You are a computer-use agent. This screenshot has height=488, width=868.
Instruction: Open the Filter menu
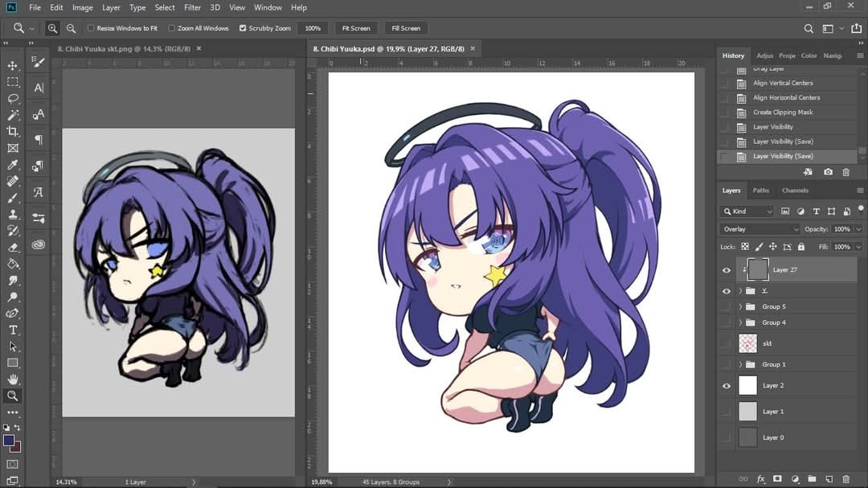point(192,8)
